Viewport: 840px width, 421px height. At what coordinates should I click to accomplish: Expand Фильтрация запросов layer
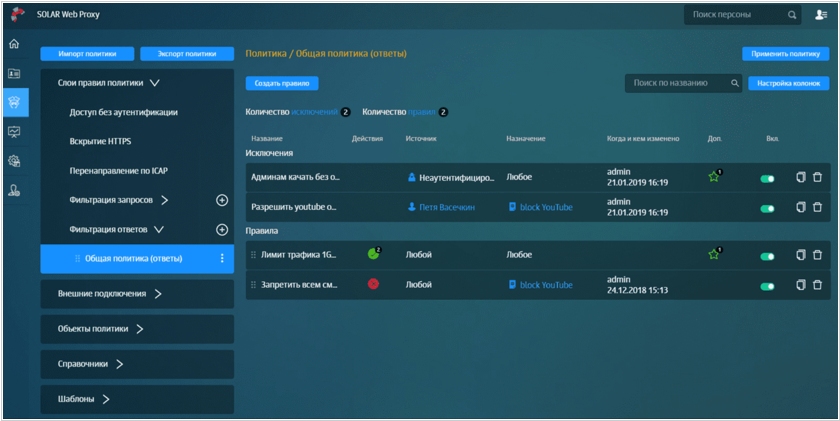pyautogui.click(x=164, y=200)
